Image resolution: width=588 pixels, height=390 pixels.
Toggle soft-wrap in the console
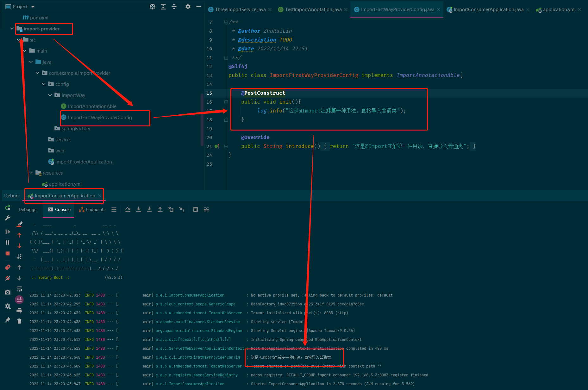(x=19, y=289)
